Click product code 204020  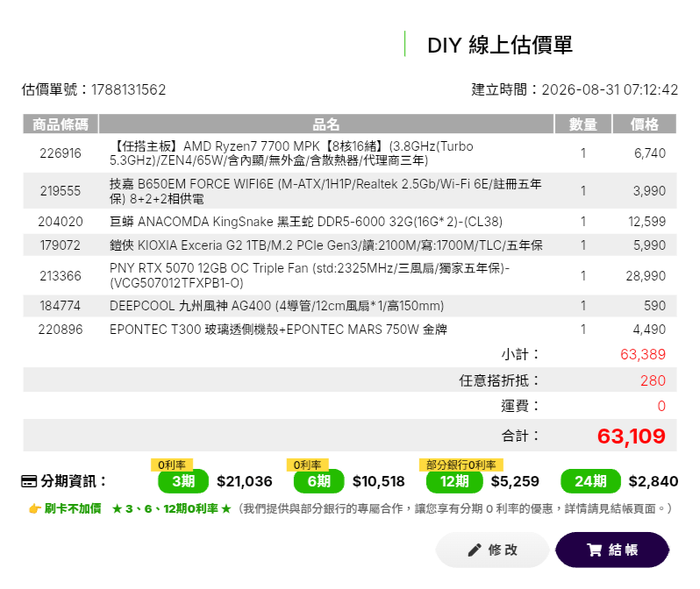pyautogui.click(x=61, y=222)
